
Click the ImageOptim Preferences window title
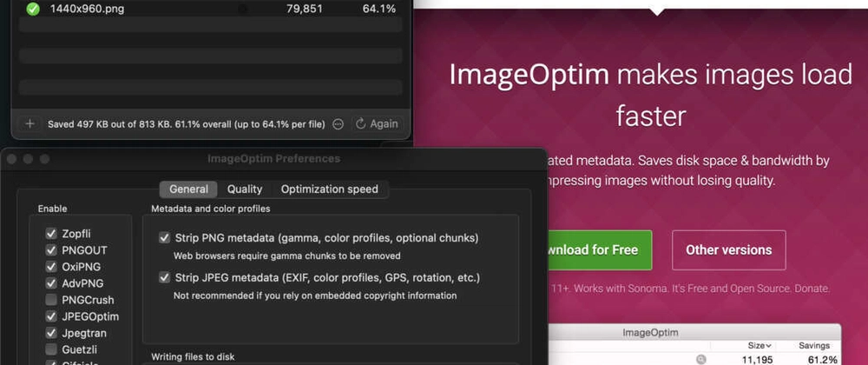point(273,159)
